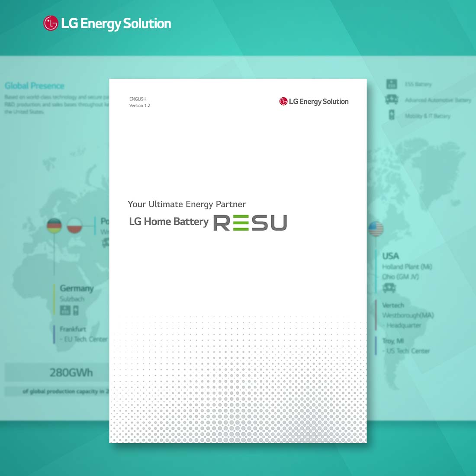Select the USA location label
The image size is (476, 476).
coord(390,256)
